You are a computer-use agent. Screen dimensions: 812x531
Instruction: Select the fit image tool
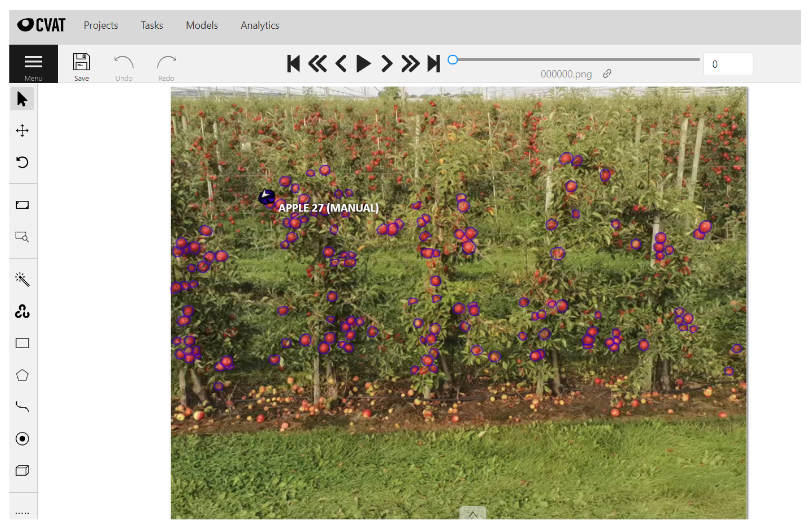(22, 205)
